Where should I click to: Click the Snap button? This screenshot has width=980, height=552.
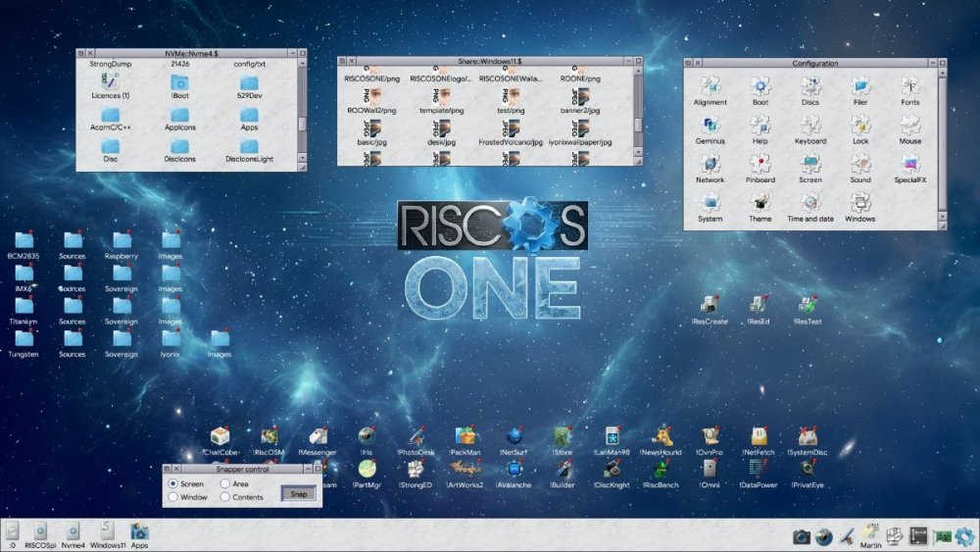pyautogui.click(x=299, y=494)
